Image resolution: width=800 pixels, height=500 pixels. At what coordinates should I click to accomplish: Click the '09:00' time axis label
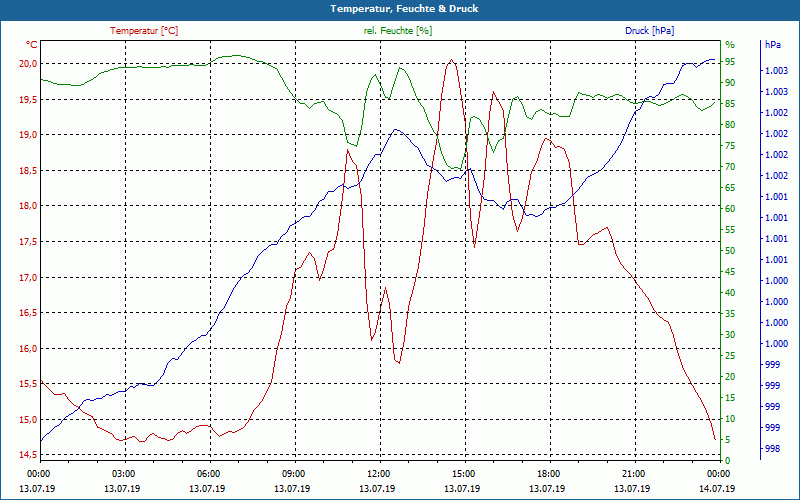[293, 473]
